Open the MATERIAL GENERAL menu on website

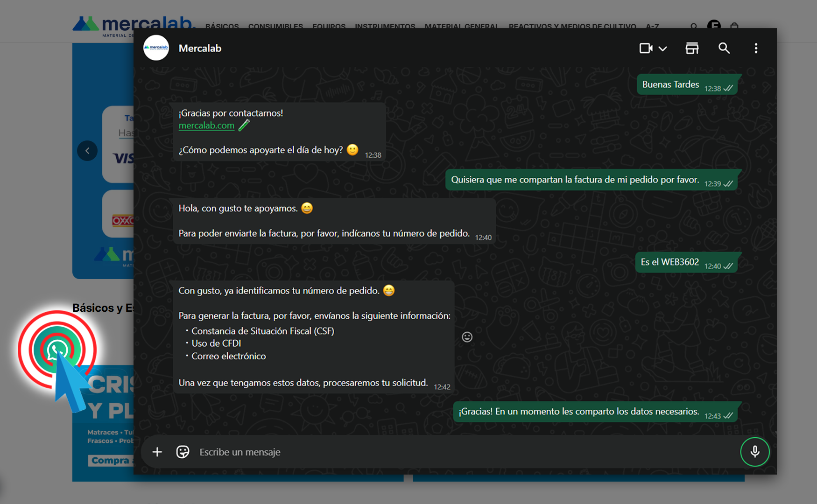pos(461,27)
